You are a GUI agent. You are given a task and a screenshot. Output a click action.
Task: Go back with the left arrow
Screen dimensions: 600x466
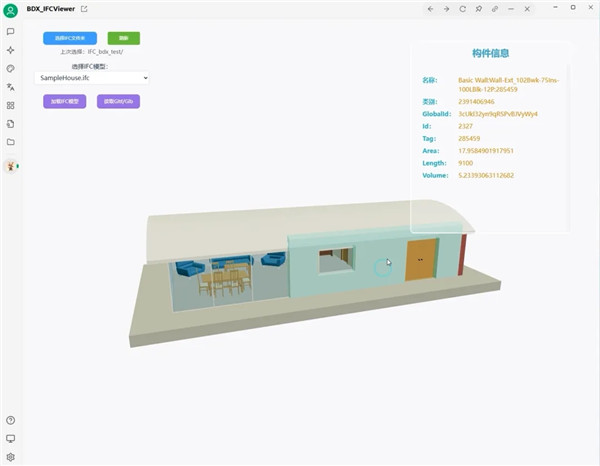click(x=429, y=8)
